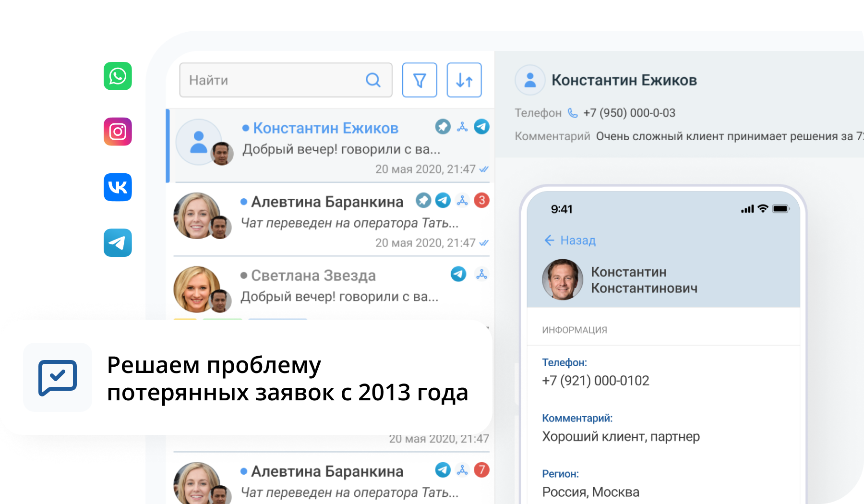
Task: Click Константин Константинович profile photo
Action: 563,280
